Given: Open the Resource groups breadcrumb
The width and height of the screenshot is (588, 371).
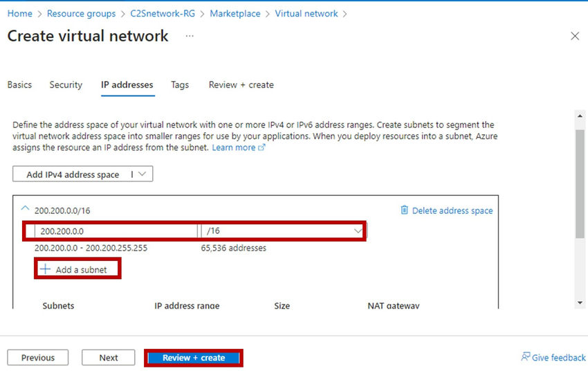Looking at the screenshot, I should tap(82, 14).
